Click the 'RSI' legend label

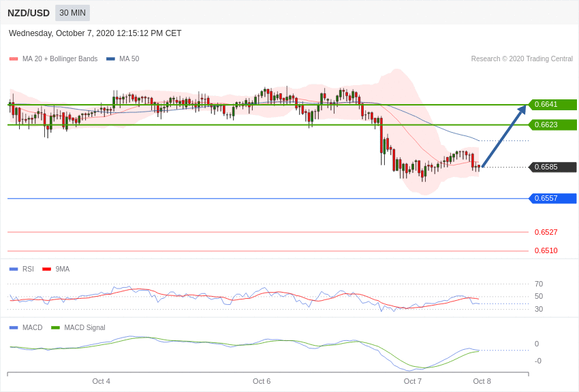[x=28, y=269]
